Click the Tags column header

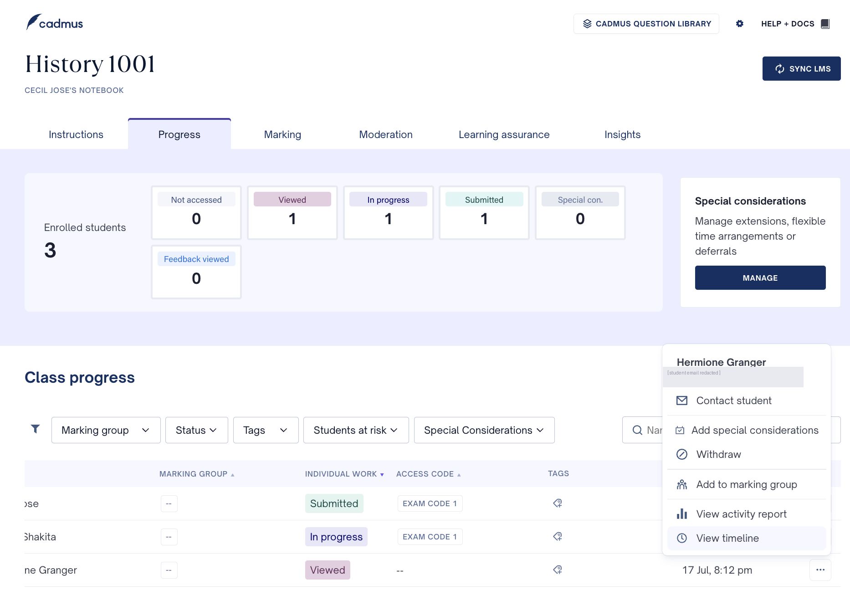point(558,473)
